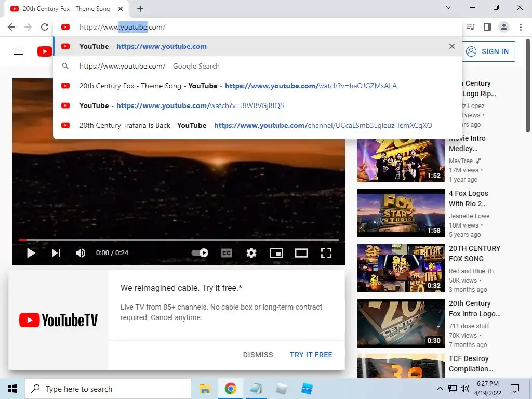The height and width of the screenshot is (399, 532).
Task: Go to the YouTube home logo
Action: (45, 51)
